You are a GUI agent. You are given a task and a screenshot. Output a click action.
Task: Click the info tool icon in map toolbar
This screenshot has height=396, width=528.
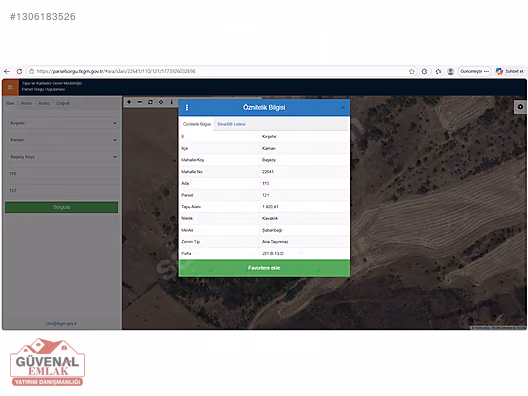171,102
